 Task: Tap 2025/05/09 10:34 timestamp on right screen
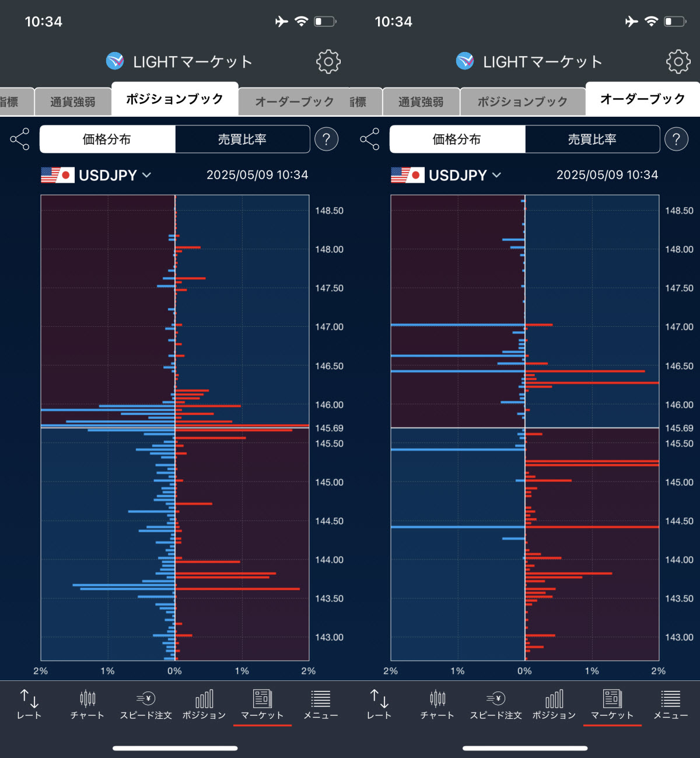pyautogui.click(x=607, y=175)
